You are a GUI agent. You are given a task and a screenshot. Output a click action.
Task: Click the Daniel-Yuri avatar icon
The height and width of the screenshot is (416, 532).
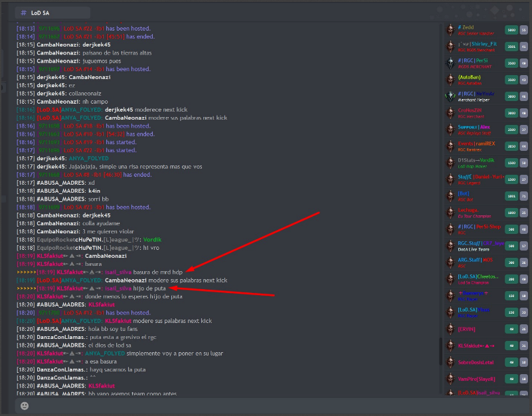450,179
